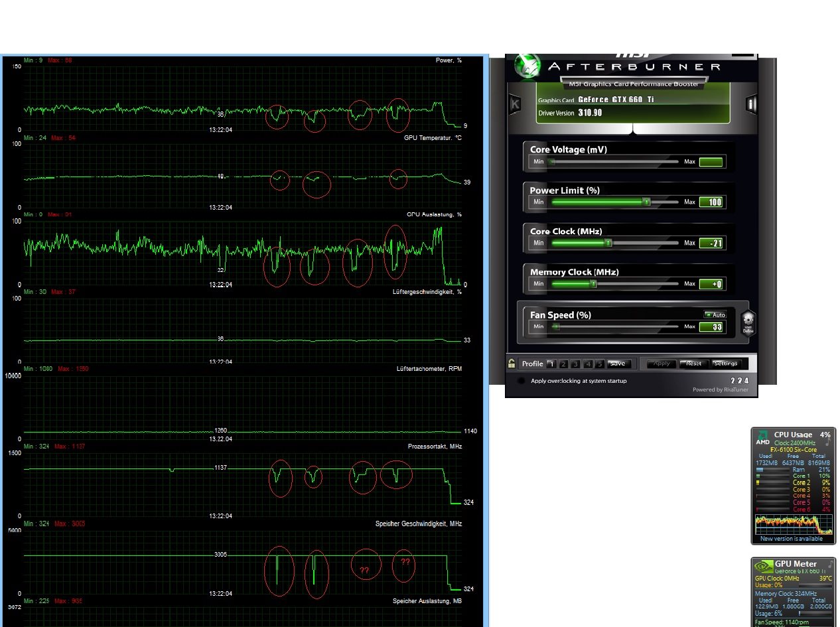
Task: Click the Reset button in Afterburner
Action: [x=694, y=364]
